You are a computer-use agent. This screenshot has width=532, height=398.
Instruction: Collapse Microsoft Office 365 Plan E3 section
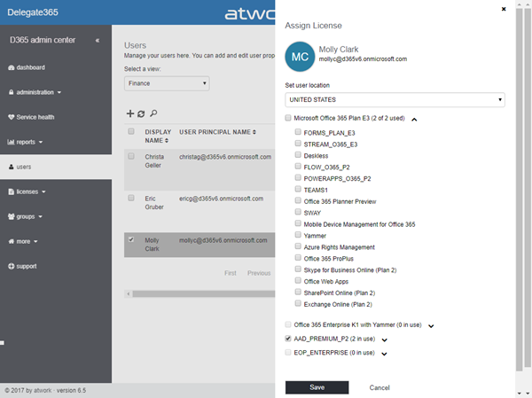click(x=414, y=120)
